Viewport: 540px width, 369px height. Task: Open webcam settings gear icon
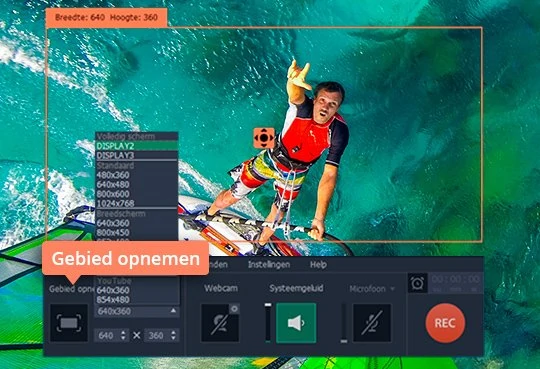click(x=234, y=309)
